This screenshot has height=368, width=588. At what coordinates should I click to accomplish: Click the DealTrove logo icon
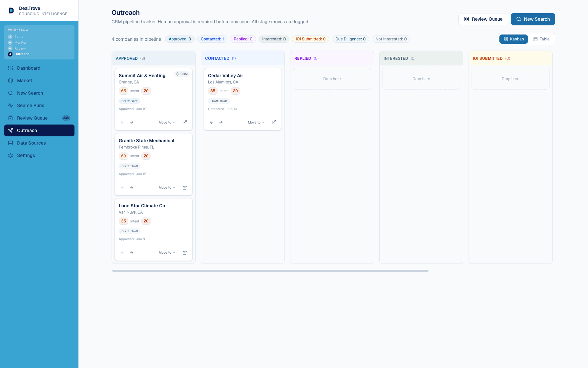[x=11, y=11]
